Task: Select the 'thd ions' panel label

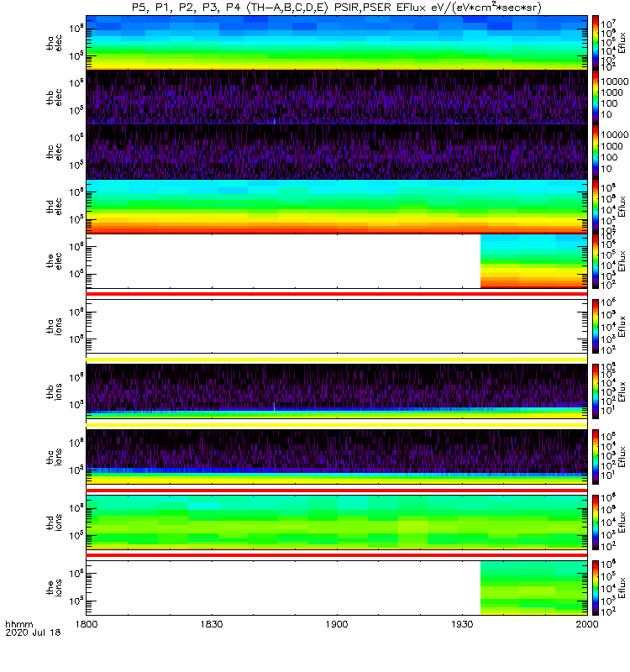Action: 55,522
